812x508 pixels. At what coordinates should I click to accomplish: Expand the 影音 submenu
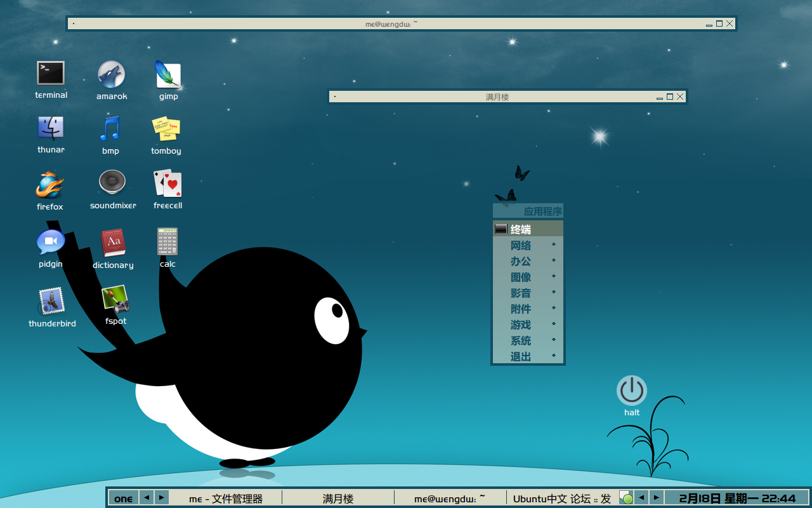point(528,293)
